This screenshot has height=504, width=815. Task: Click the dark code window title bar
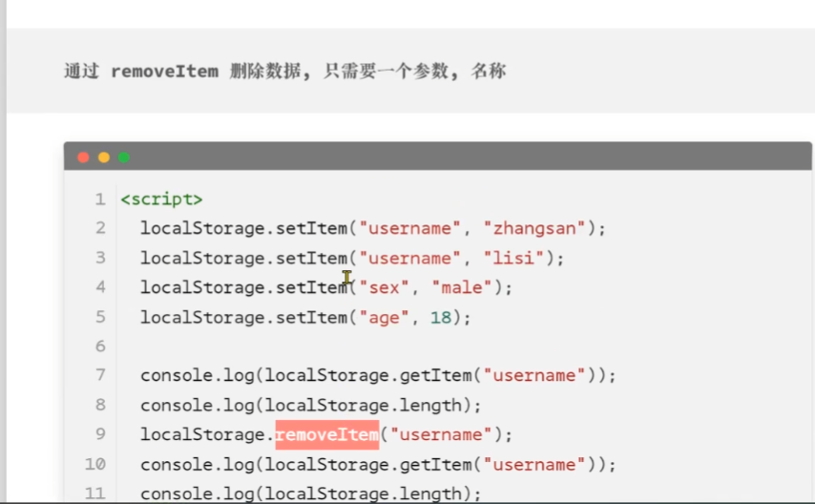click(x=458, y=157)
